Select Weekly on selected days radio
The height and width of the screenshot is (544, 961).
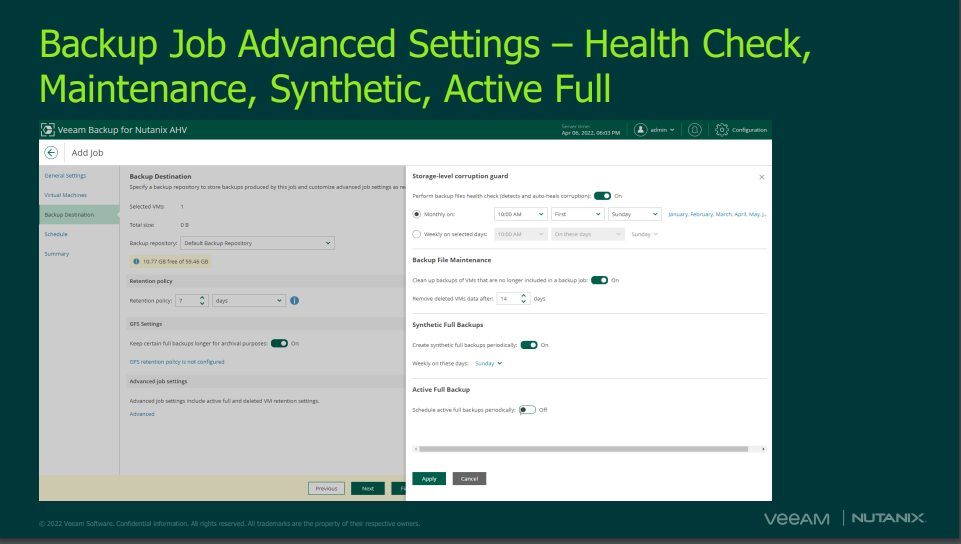click(x=417, y=234)
